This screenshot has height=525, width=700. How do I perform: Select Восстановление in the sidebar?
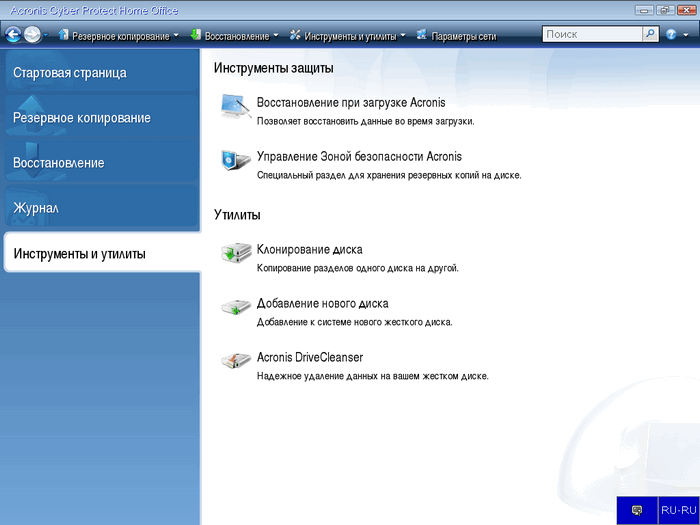pos(101,162)
